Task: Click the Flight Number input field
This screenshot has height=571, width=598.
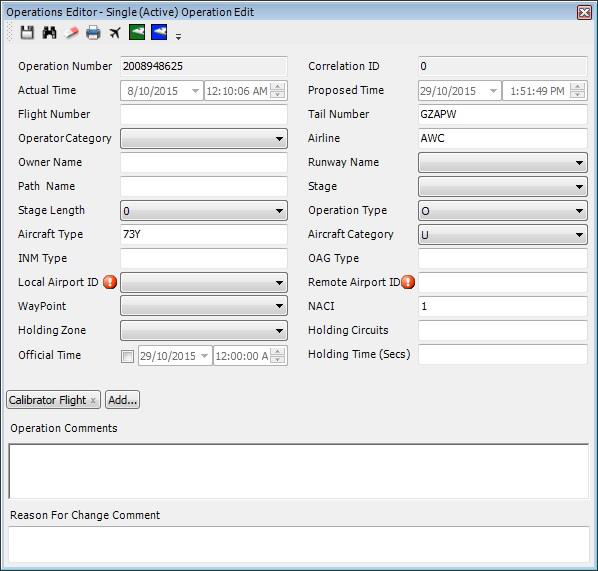Action: click(204, 114)
